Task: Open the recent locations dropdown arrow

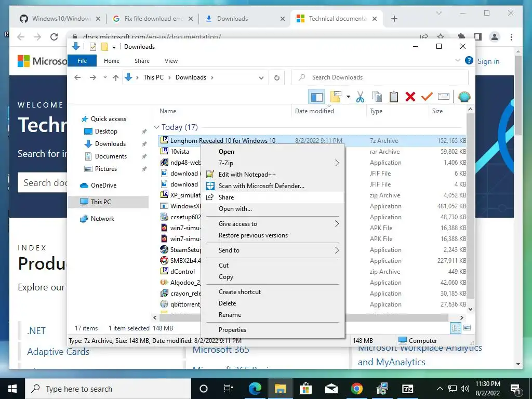Action: (x=105, y=77)
